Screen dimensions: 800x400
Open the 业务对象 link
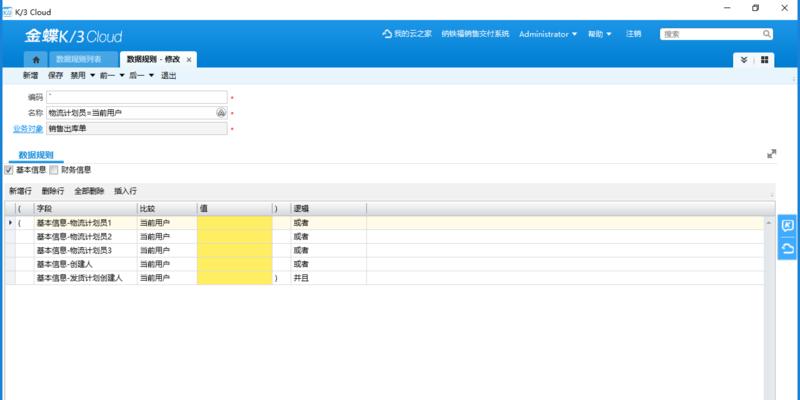[28, 129]
